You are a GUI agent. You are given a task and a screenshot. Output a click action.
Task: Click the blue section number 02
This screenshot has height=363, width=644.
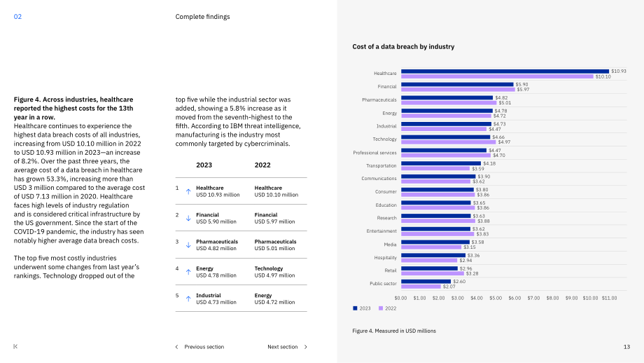[x=17, y=17]
